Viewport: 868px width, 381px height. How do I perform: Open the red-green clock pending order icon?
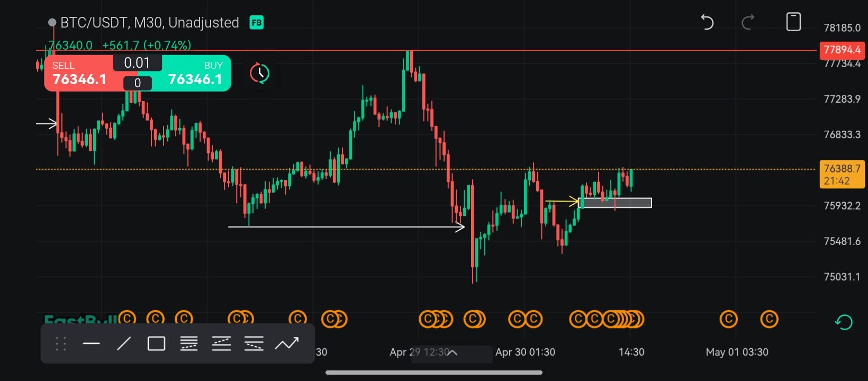(x=259, y=73)
